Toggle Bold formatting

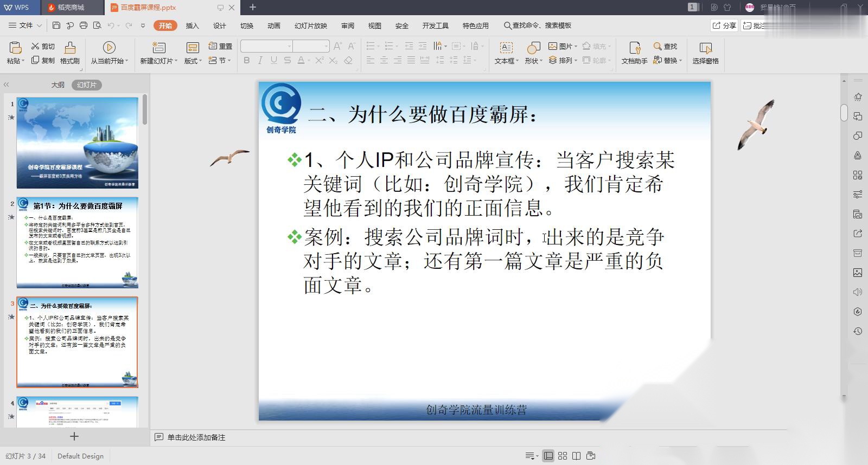(x=247, y=60)
